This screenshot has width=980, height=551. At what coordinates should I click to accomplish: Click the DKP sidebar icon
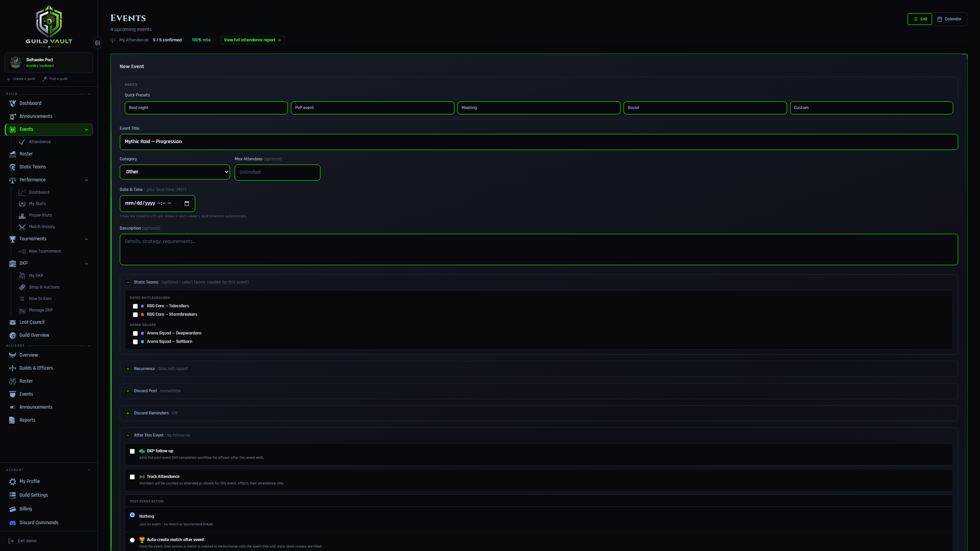tap(13, 263)
